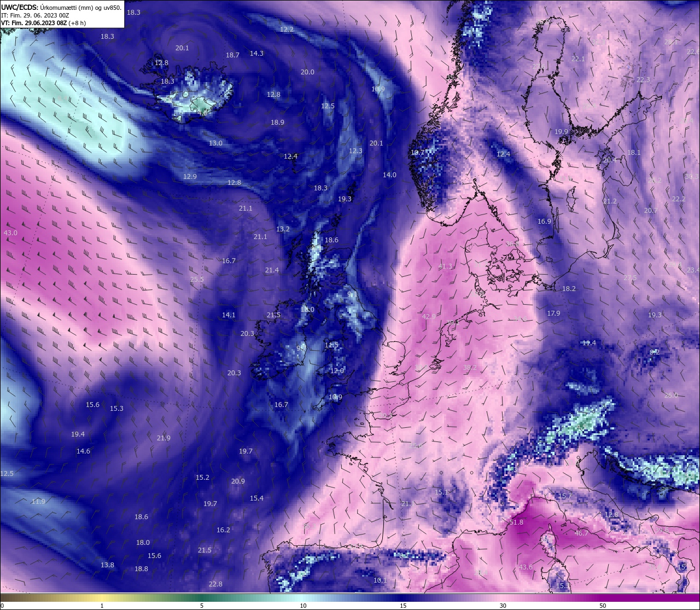Screen dimensions: 700x610
Task: Click the title text 'UWC/ECDS: Úrkomumætti (mm) og uv850.'
Action: click(x=61, y=8)
